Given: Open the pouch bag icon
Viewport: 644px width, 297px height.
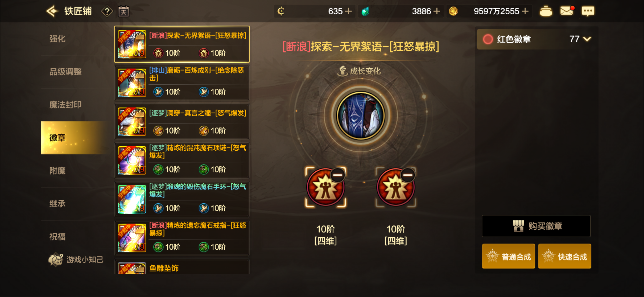Looking at the screenshot, I should pyautogui.click(x=546, y=11).
